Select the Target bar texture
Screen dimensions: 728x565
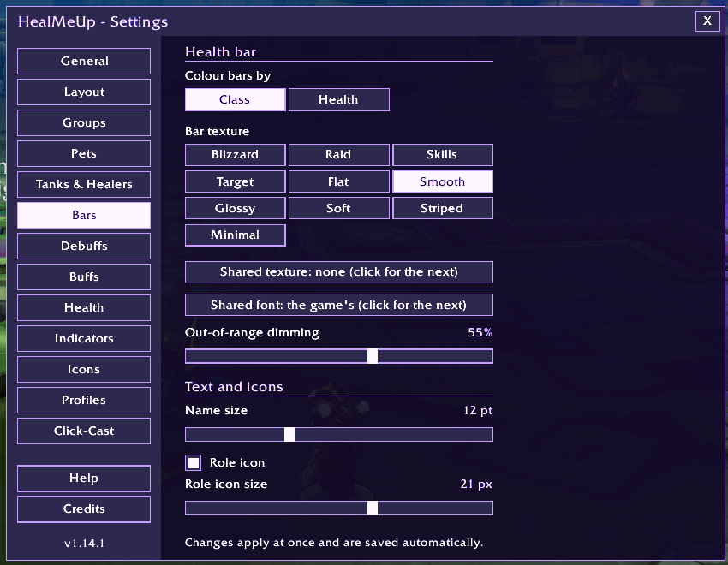pos(236,181)
